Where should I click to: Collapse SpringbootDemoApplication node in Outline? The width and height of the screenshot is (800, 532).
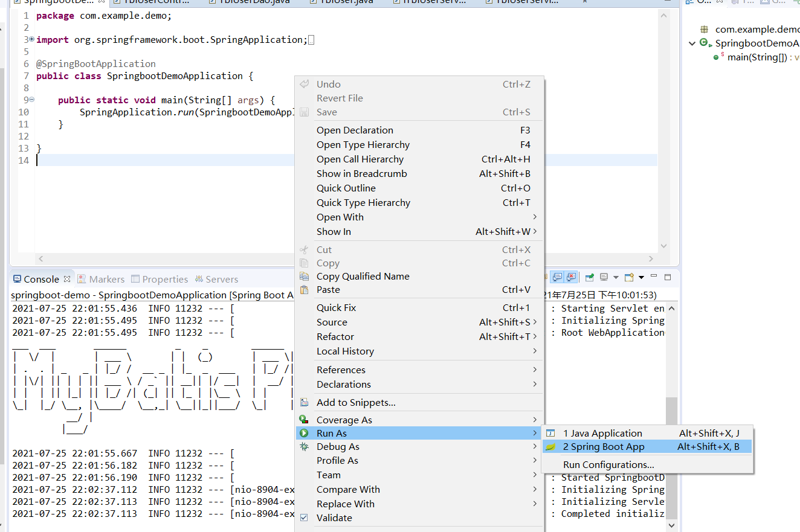tap(692, 43)
